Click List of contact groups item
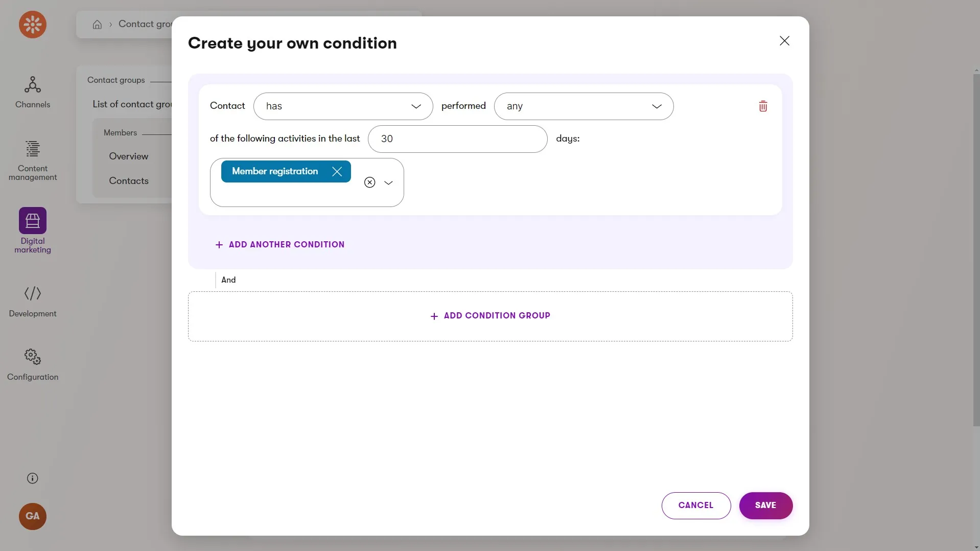980x551 pixels. (x=132, y=104)
